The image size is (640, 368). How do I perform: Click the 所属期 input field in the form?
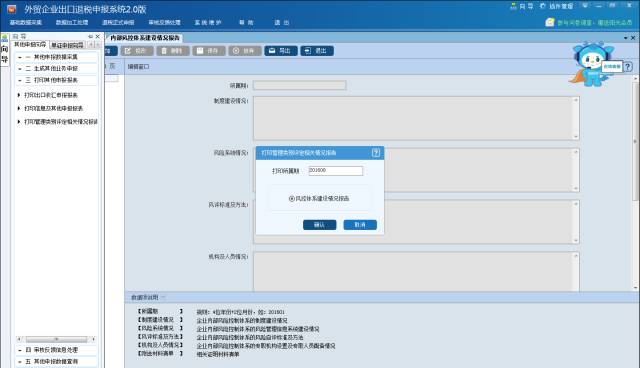[x=300, y=85]
